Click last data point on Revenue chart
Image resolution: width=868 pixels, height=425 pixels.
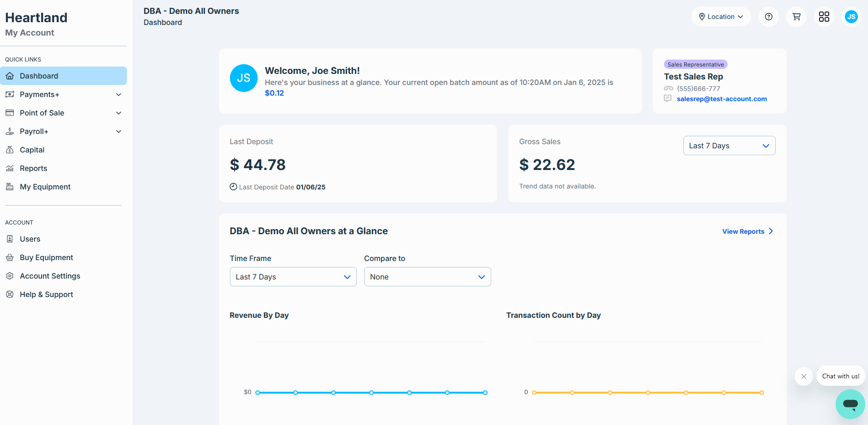tap(485, 393)
